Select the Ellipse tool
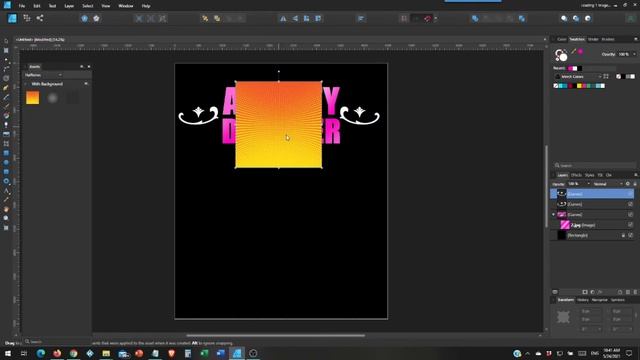This screenshot has width=640, height=360. (x=6, y=162)
